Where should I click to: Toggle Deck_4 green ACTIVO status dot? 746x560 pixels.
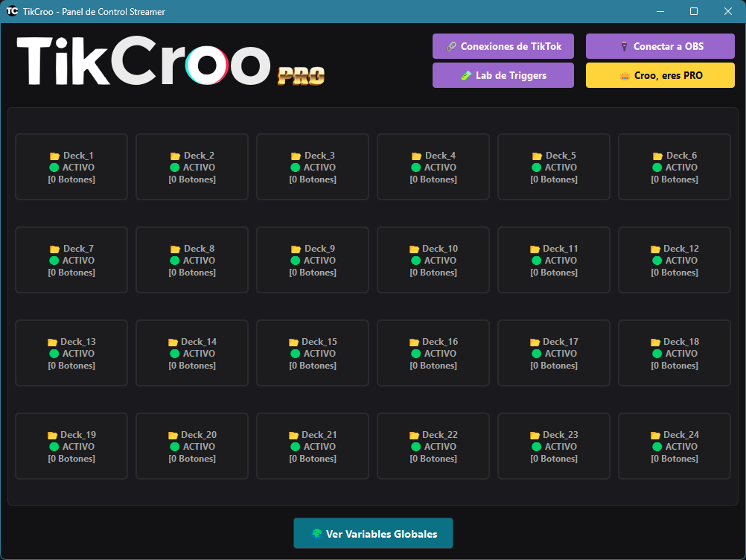416,168
